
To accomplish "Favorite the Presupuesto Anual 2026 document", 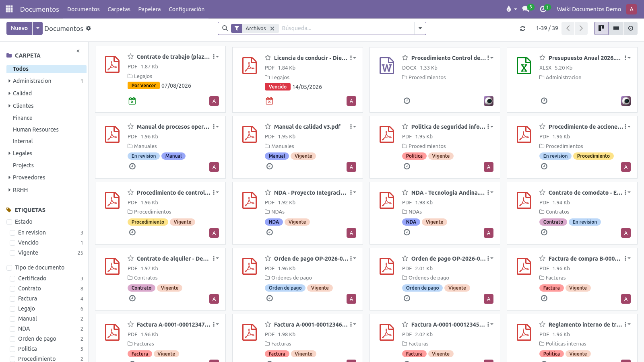I will [x=542, y=58].
